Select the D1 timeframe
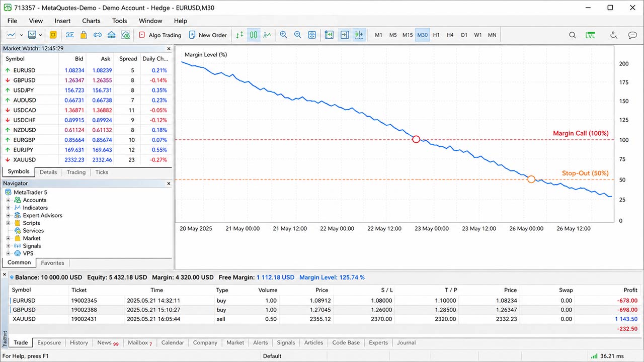 pyautogui.click(x=464, y=35)
